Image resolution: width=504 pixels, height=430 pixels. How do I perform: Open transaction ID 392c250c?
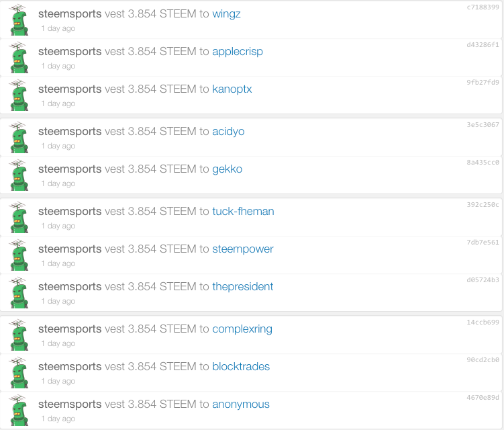pyautogui.click(x=483, y=205)
